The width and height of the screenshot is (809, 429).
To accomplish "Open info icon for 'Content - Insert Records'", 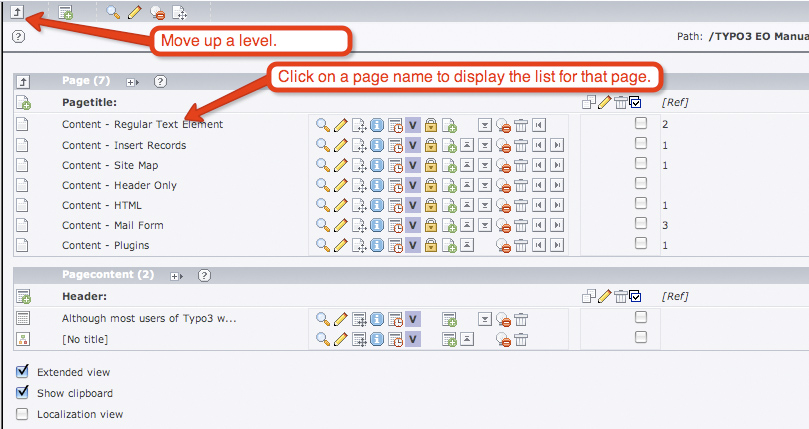I will pyautogui.click(x=377, y=145).
